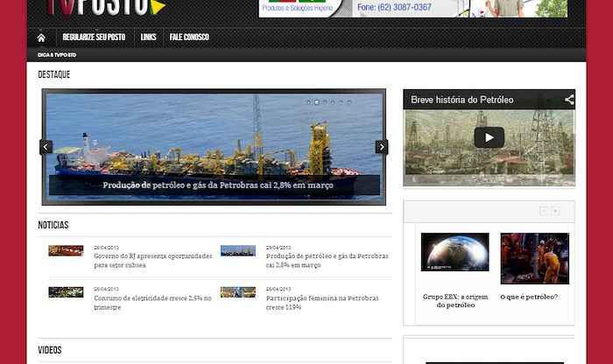Open Grupo EBX: a origem do petróleo
Image resolution: width=613 pixels, height=364 pixels.
click(x=455, y=301)
